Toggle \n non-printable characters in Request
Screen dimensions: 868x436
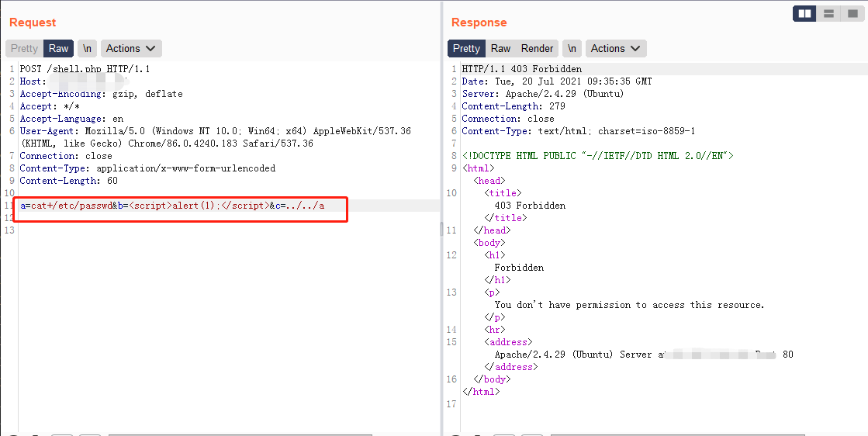click(x=87, y=49)
